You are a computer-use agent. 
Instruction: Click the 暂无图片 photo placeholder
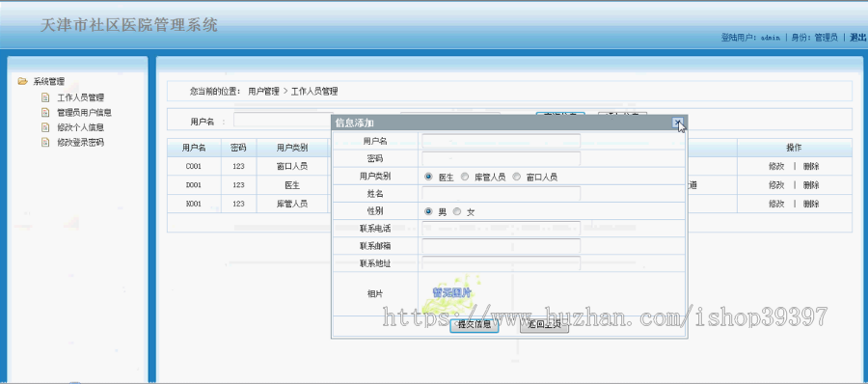[x=451, y=293]
